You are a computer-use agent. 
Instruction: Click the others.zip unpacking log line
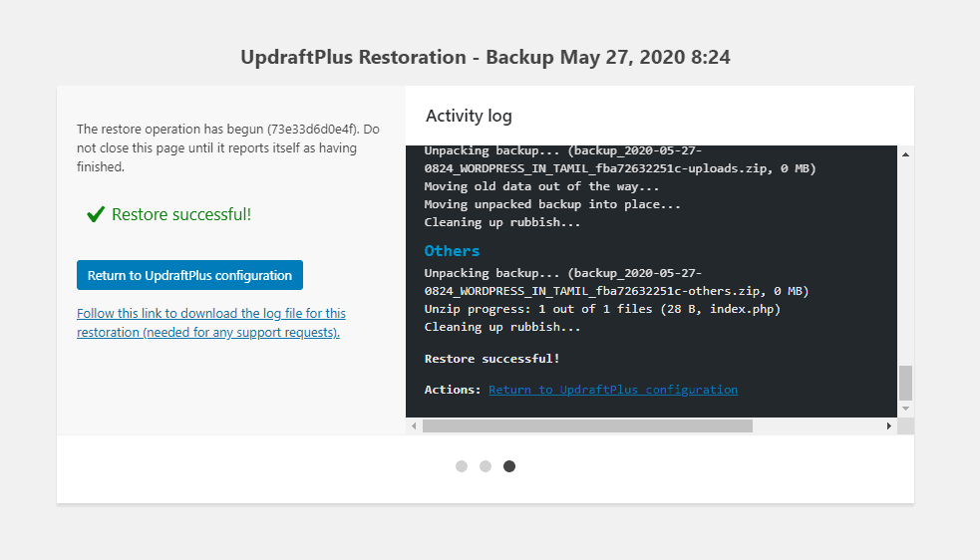[x=616, y=282]
